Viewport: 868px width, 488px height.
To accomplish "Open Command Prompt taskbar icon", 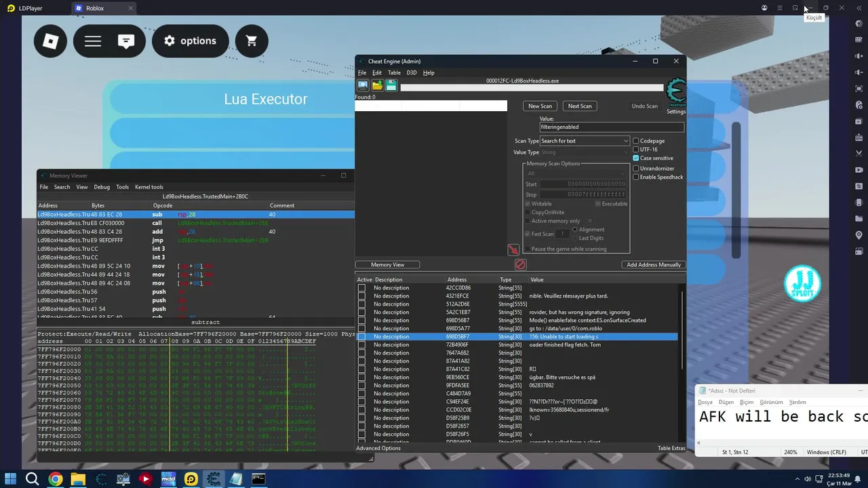I will pos(258,479).
